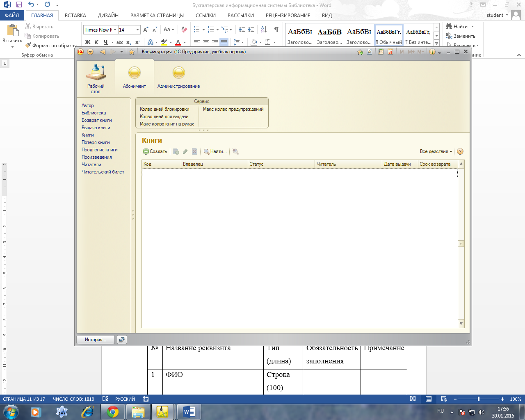Open Выдача книги link

tap(96, 128)
